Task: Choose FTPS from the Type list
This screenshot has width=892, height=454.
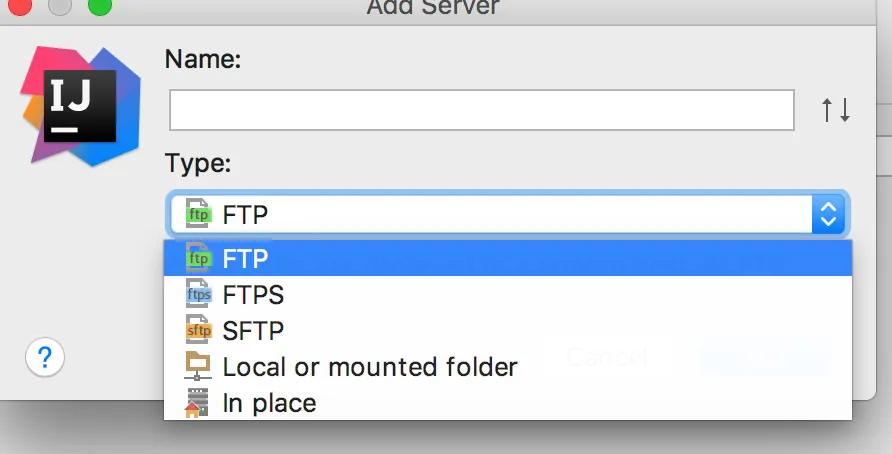Action: (254, 295)
